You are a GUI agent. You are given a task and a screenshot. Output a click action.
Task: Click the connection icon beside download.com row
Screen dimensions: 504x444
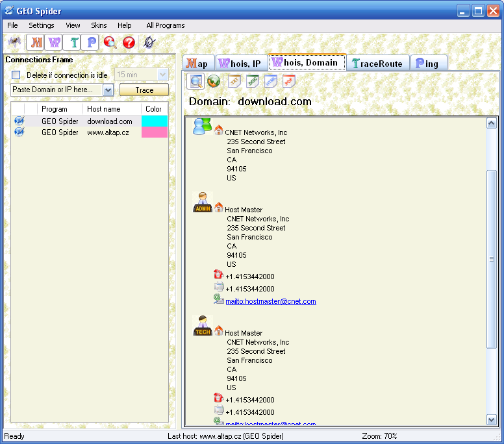(x=19, y=121)
